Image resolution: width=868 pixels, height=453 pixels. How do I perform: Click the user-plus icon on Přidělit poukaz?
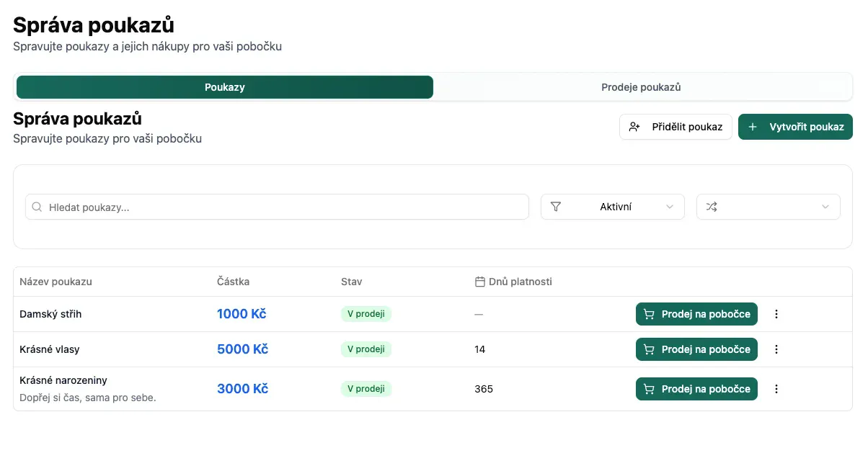pos(634,127)
